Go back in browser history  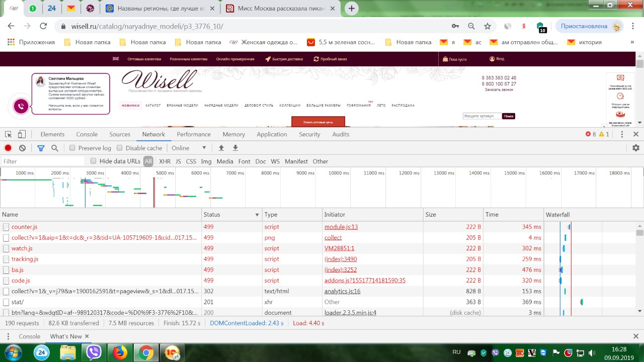pyautogui.click(x=11, y=26)
